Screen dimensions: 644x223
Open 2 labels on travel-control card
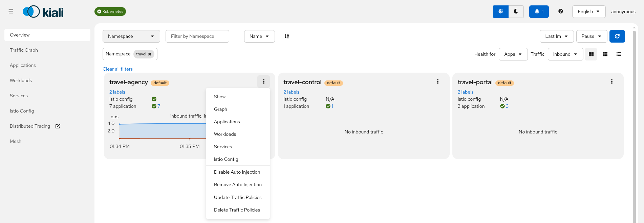pos(291,92)
